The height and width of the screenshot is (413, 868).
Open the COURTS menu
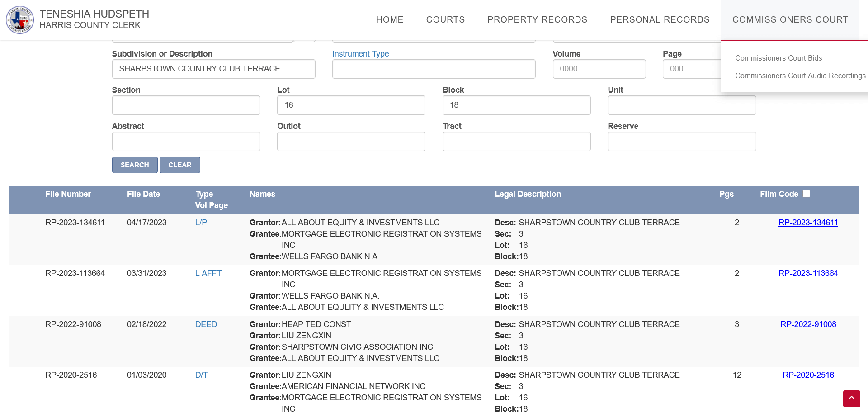pyautogui.click(x=445, y=19)
